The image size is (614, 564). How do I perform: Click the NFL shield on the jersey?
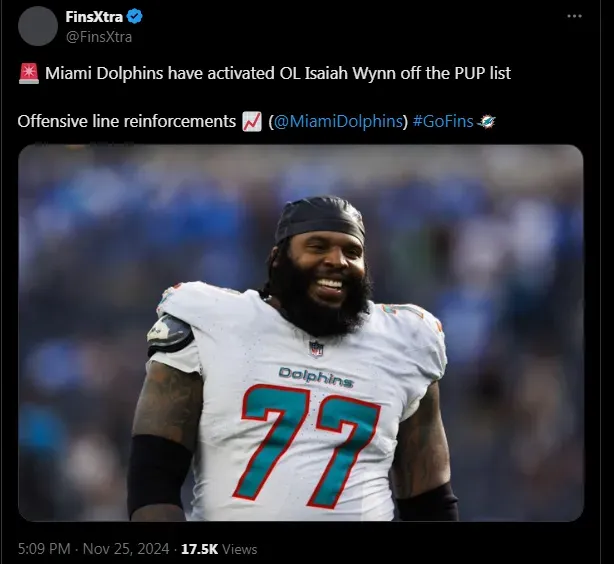point(316,348)
